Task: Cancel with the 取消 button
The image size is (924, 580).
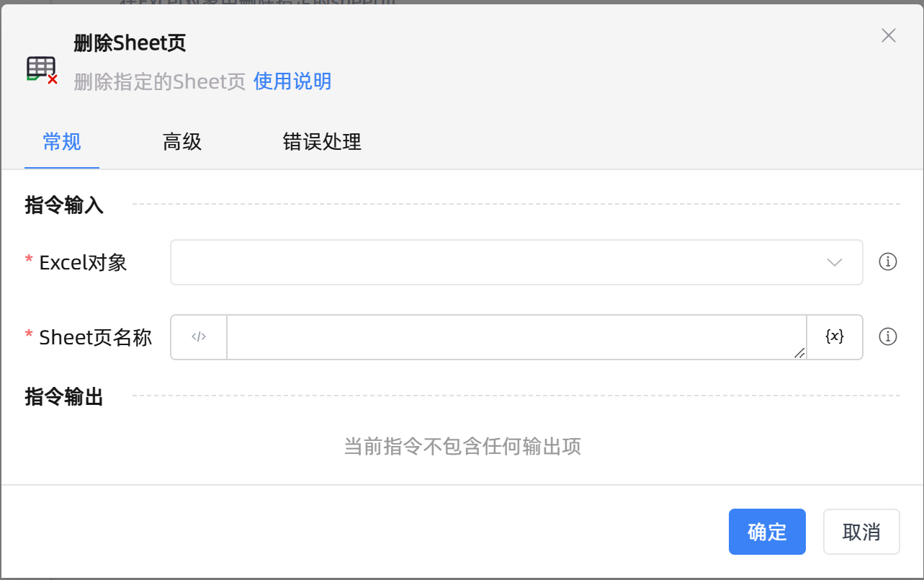Action: click(861, 532)
